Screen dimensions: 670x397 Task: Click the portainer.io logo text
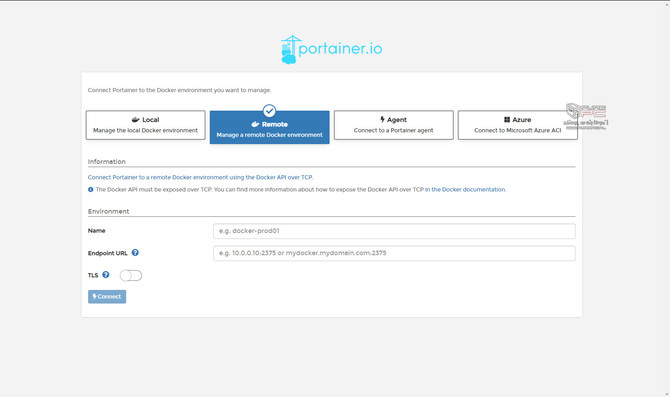coord(341,48)
